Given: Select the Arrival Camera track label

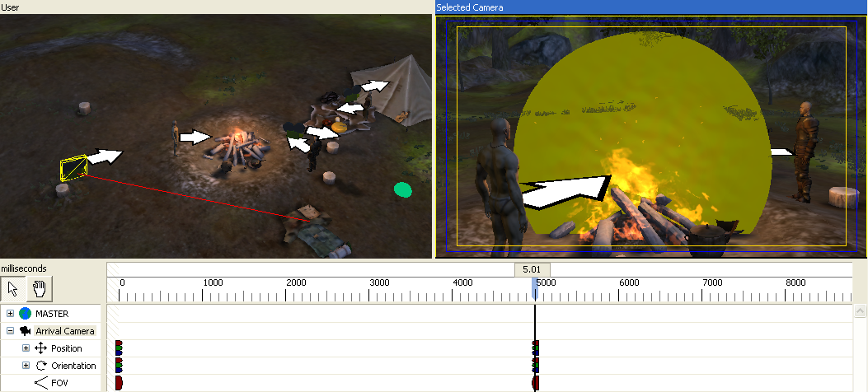Looking at the screenshot, I should (x=64, y=331).
